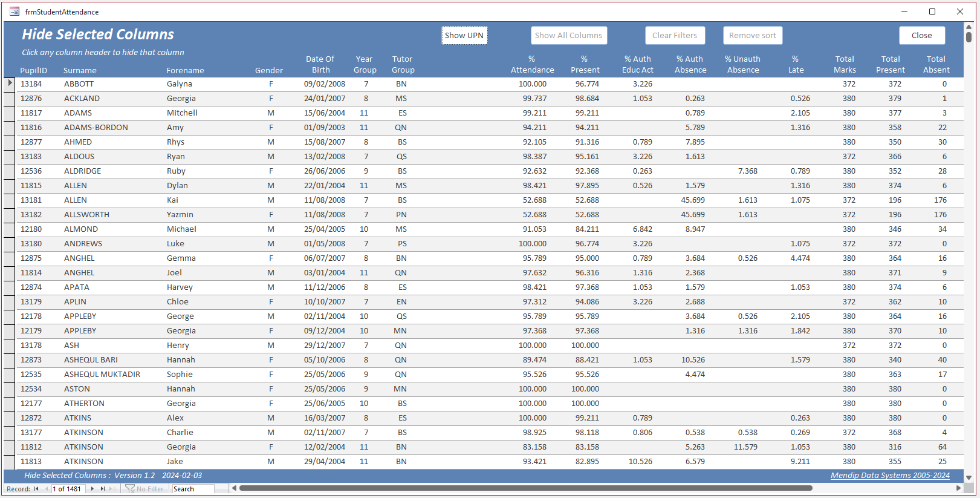
Task: Hide the Forename column via its header
Action: 185,70
